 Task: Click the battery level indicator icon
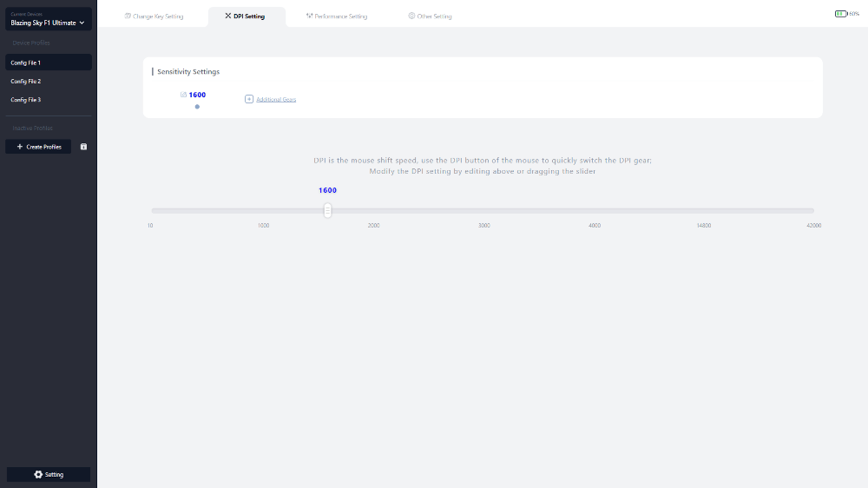pyautogui.click(x=840, y=13)
